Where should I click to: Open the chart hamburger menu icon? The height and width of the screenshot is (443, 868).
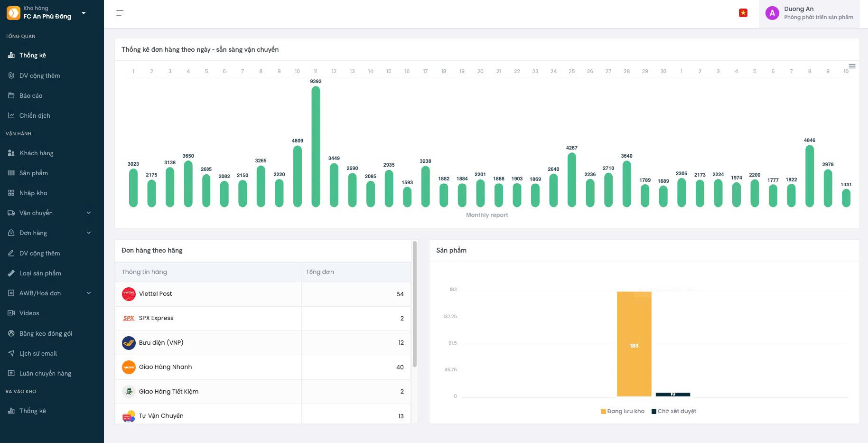(852, 66)
